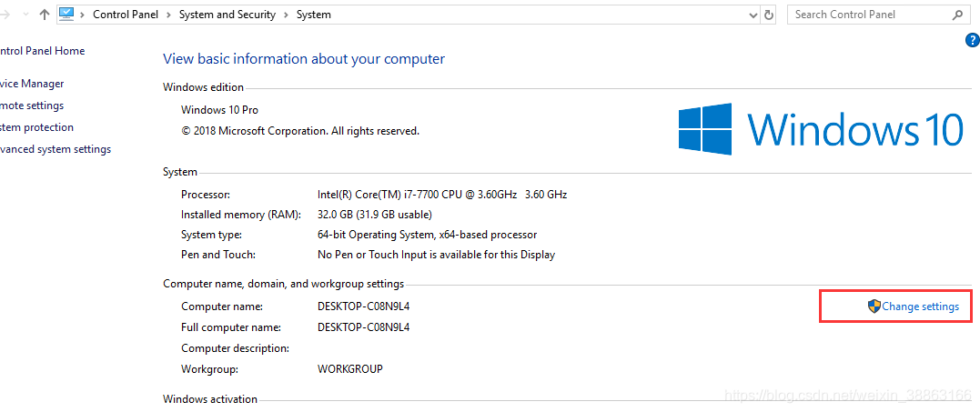Click the System breadcrumb segment
This screenshot has width=980, height=412.
[x=314, y=15]
